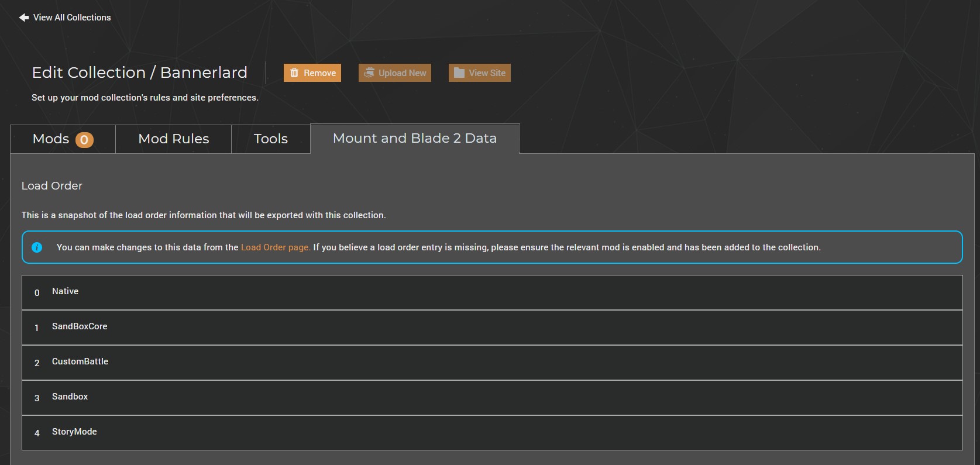The height and width of the screenshot is (465, 980).
Task: Select the CustomBattle load order entry
Action: tap(492, 363)
